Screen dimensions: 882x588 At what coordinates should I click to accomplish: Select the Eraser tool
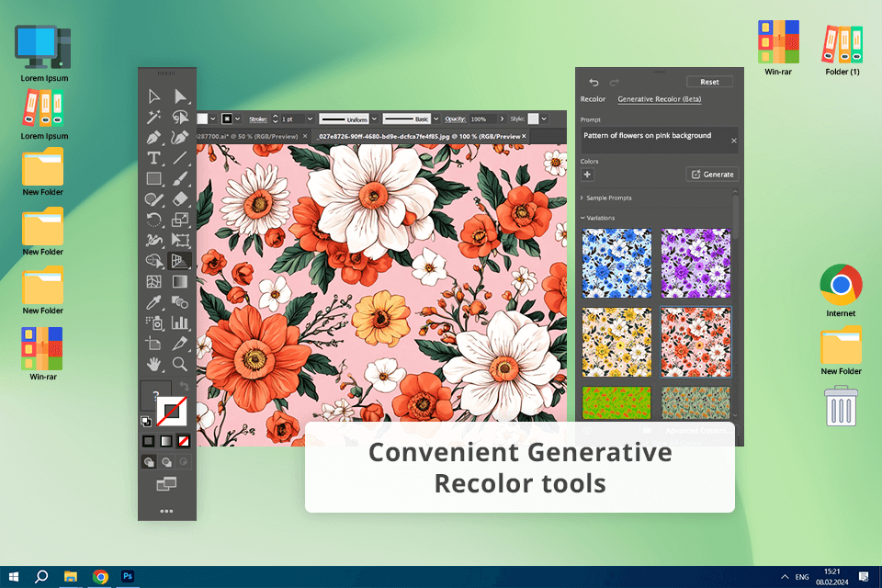[180, 198]
